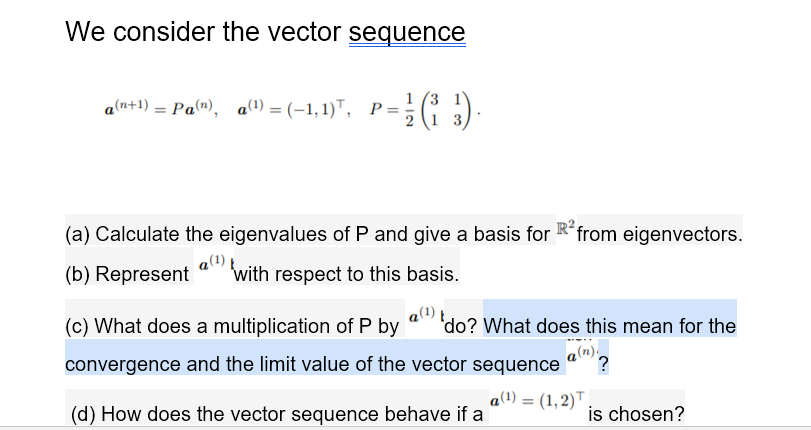Screen dimensions: 811x430
Task: Click the a(1) symbol in part (c)
Action: (422, 315)
